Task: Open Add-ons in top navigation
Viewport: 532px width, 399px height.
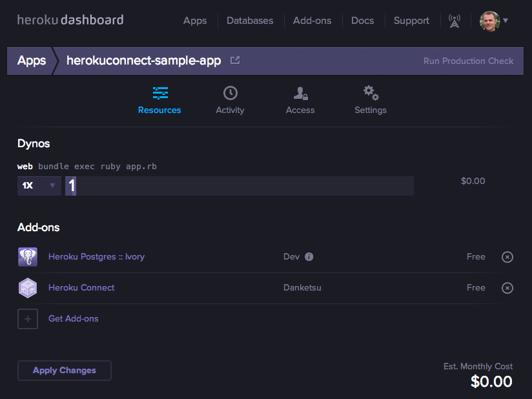Action: coord(312,21)
